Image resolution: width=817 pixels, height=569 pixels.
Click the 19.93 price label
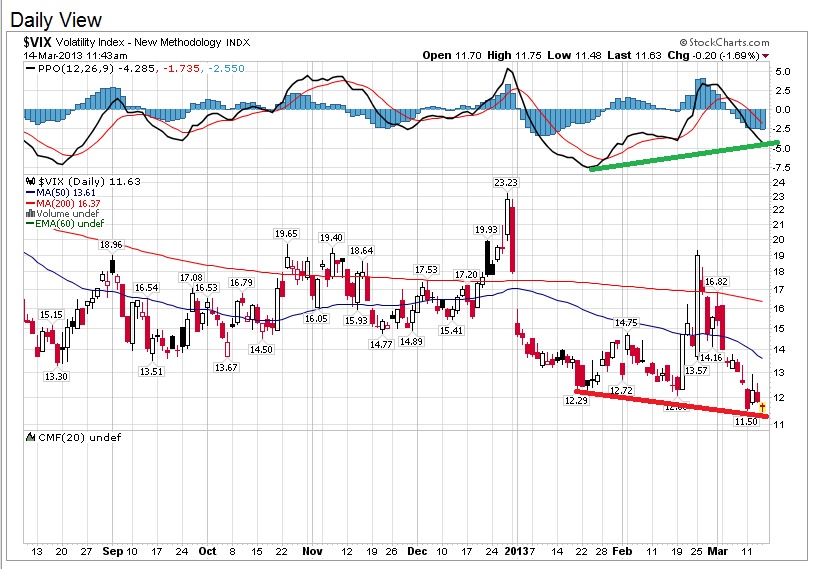[486, 230]
